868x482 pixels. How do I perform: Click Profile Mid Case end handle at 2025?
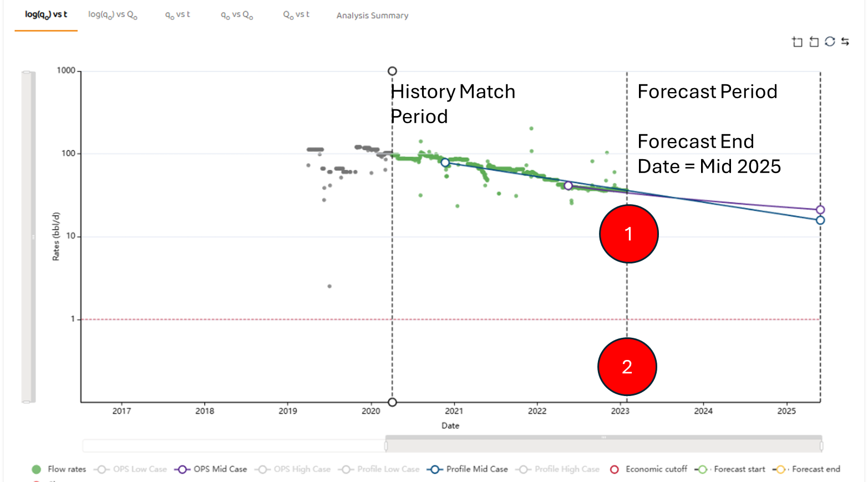(820, 220)
